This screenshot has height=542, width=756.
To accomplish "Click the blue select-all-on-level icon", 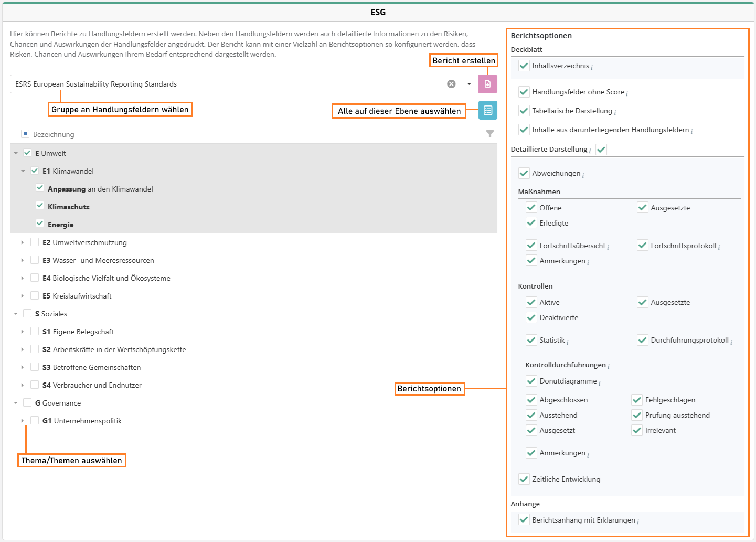I will coord(487,110).
